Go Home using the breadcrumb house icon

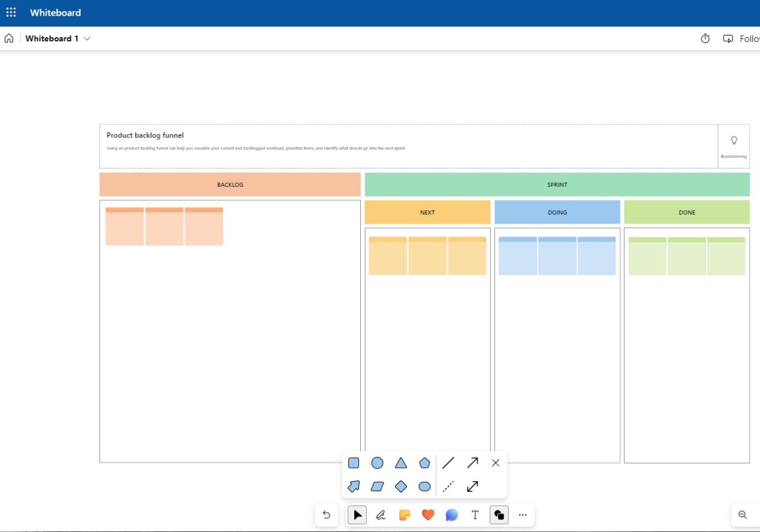click(8, 38)
